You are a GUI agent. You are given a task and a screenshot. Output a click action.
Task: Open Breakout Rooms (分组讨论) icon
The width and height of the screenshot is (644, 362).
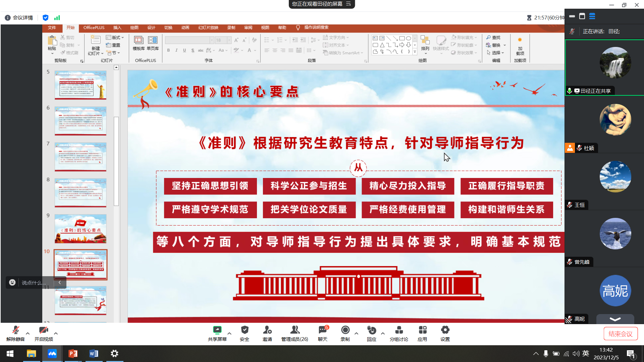pyautogui.click(x=399, y=330)
